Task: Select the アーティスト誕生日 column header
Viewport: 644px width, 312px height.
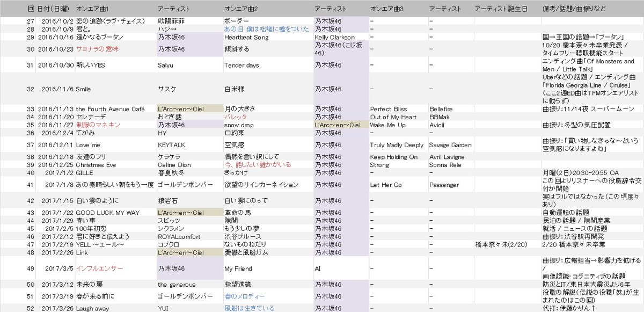Action: [501, 10]
